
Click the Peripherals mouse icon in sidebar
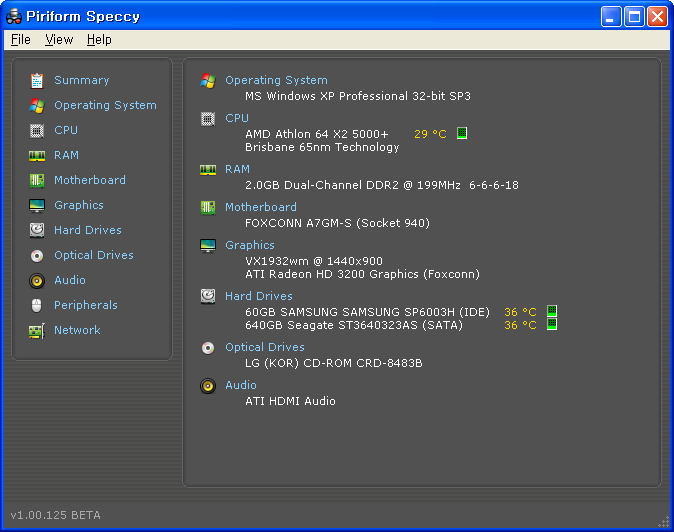37,306
